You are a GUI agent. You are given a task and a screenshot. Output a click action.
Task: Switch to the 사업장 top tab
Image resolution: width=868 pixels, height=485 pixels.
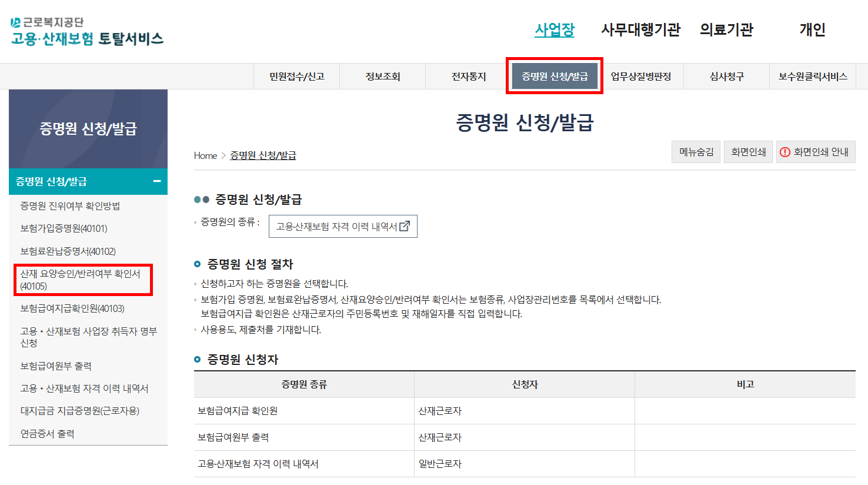tap(555, 29)
